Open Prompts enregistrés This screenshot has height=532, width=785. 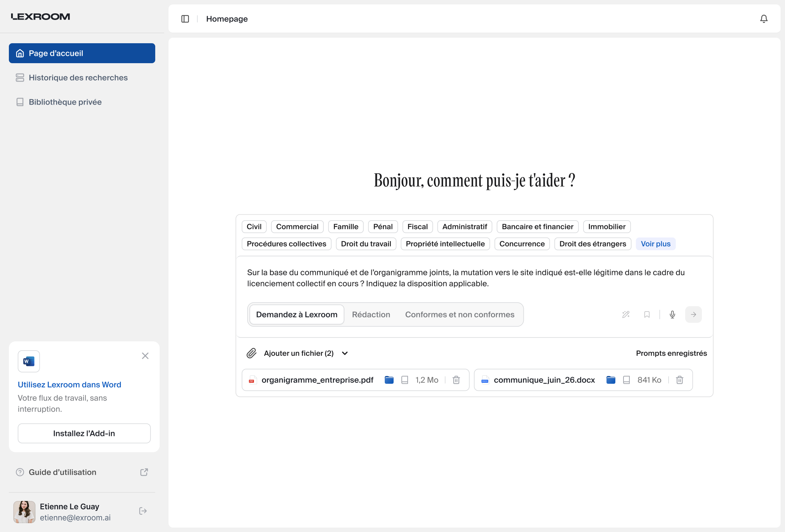(x=671, y=353)
